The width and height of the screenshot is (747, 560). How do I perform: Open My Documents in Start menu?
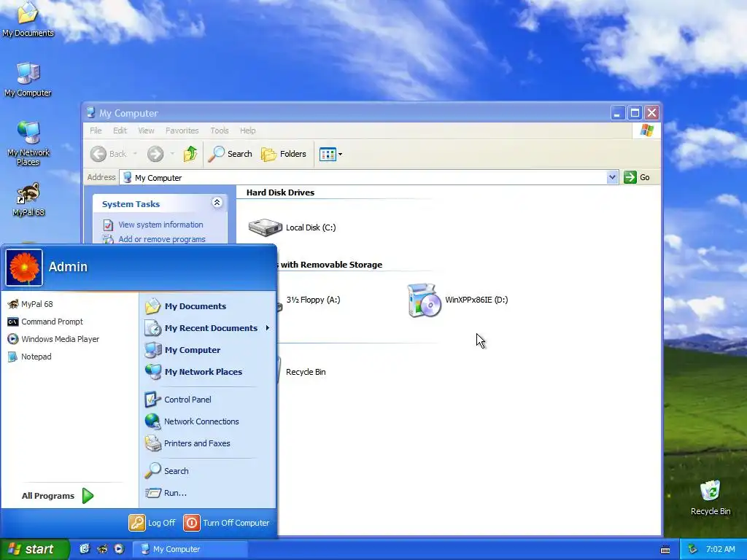pyautogui.click(x=185, y=306)
